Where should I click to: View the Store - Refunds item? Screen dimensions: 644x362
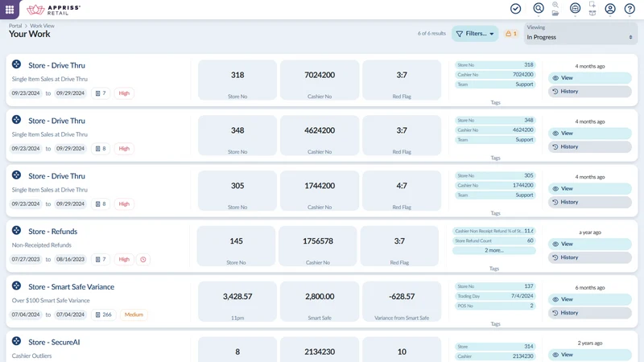[590, 245]
